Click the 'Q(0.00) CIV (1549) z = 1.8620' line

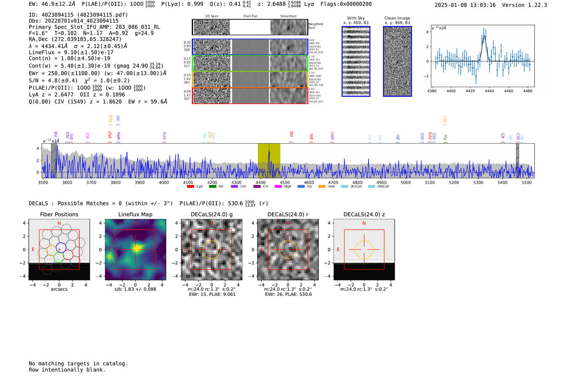[75, 102]
